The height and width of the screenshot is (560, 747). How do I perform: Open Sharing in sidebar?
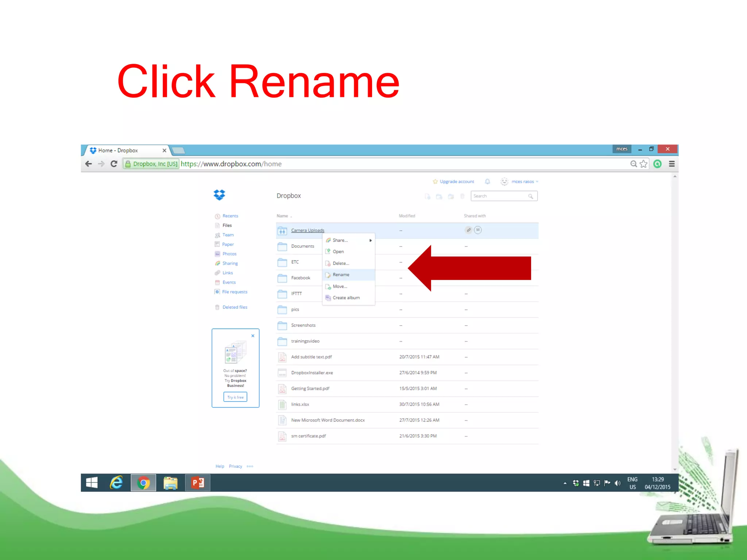[230, 263]
